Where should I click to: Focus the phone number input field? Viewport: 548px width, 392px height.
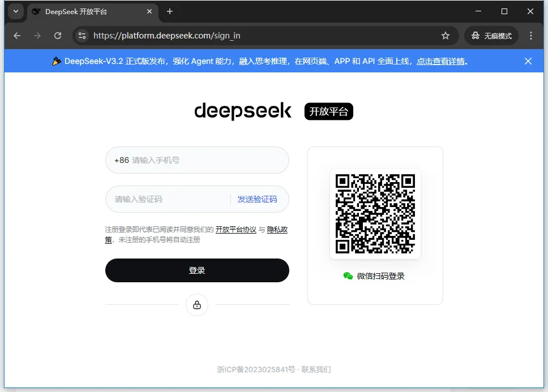click(197, 160)
